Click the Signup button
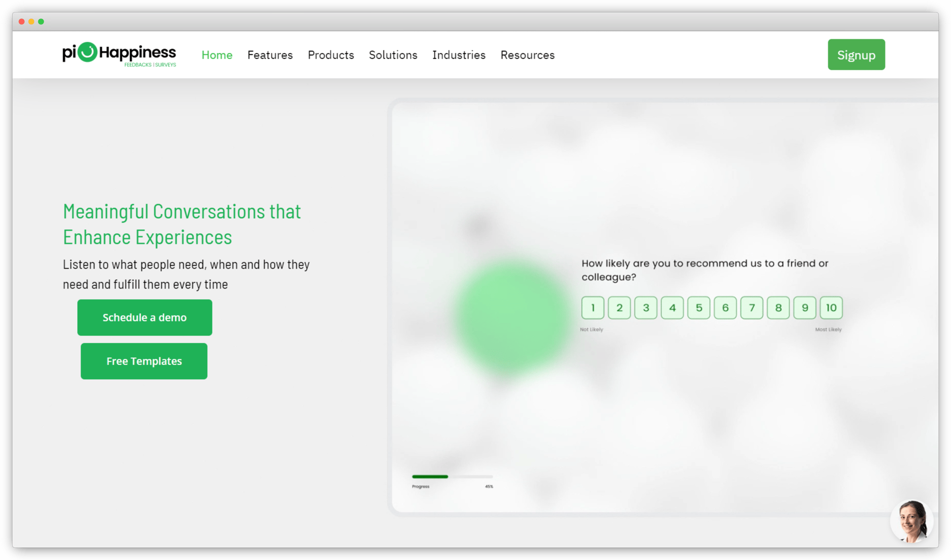This screenshot has height=560, width=951. [856, 54]
